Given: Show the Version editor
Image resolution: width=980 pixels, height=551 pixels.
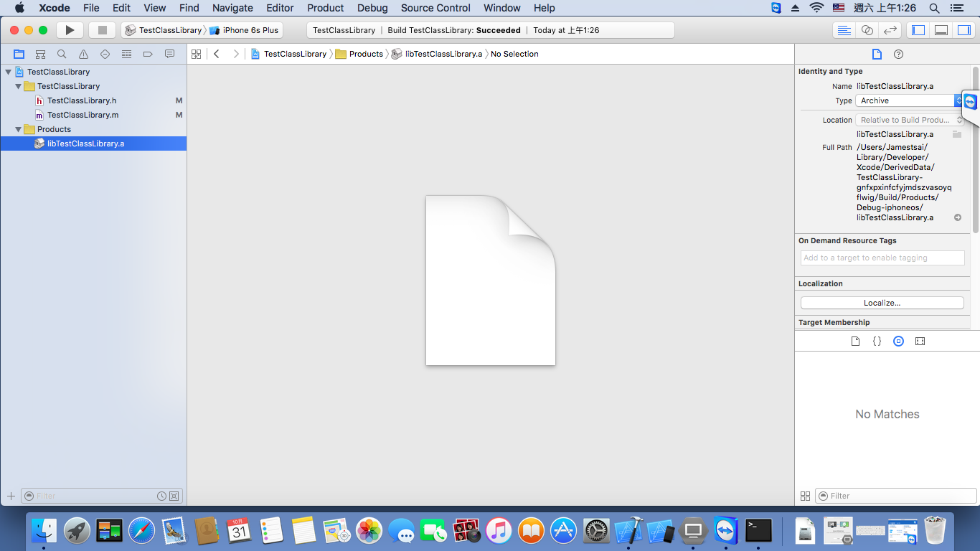Looking at the screenshot, I should [890, 30].
